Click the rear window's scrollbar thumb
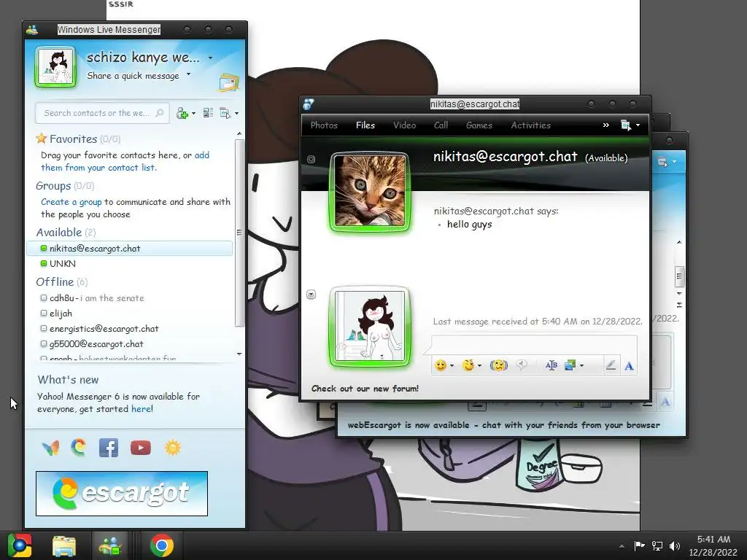The width and height of the screenshot is (747, 560). tap(679, 276)
